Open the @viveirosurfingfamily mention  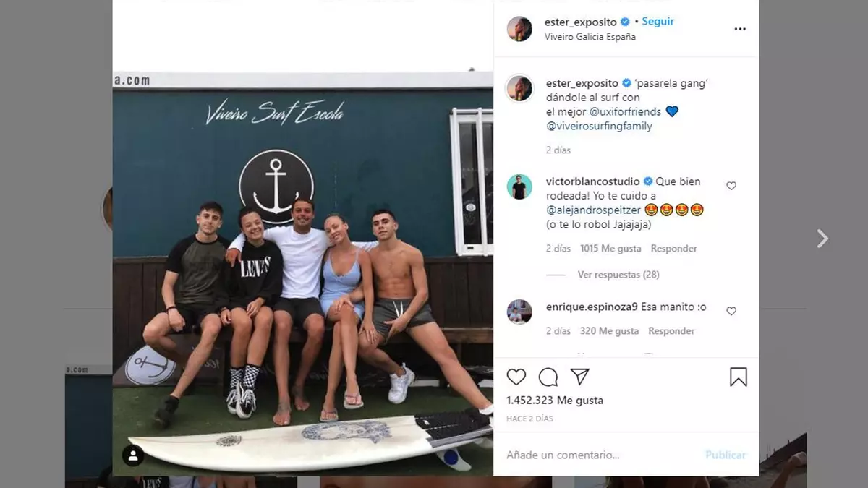(x=599, y=126)
